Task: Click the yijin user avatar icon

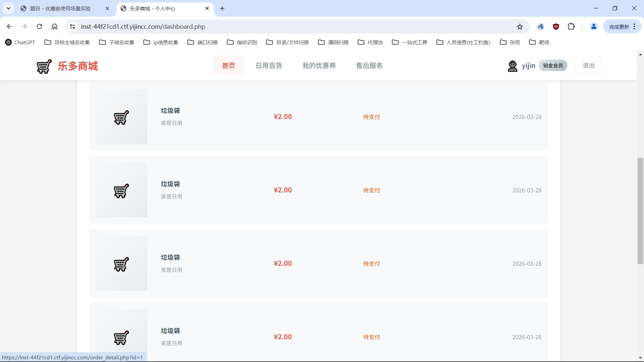Action: pos(512,66)
